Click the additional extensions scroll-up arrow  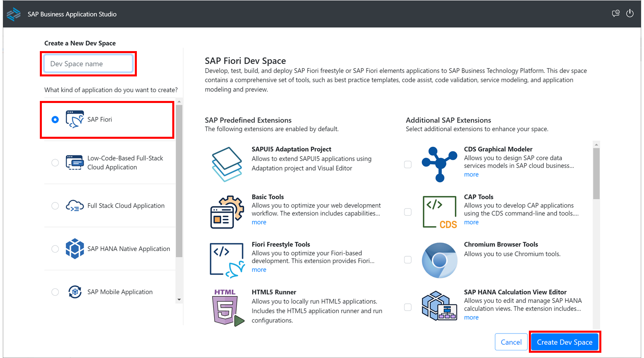click(597, 144)
